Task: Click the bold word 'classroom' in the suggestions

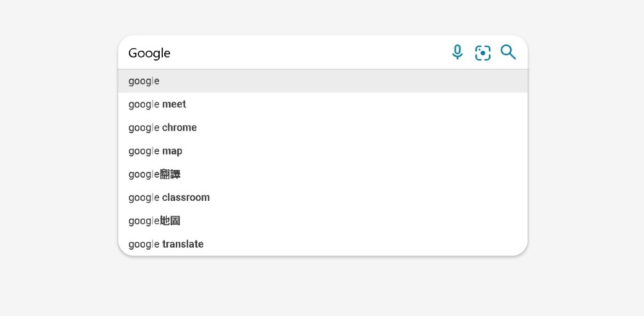Action: point(186,198)
